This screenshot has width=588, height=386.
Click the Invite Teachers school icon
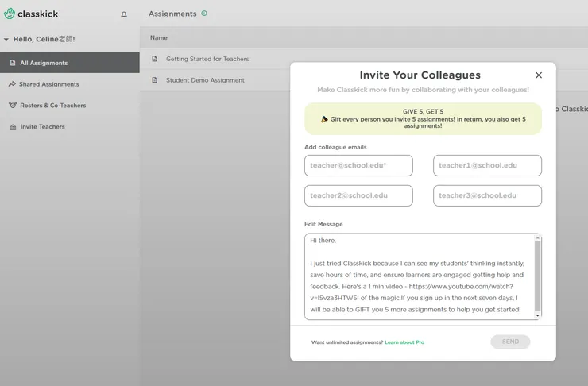pos(13,127)
